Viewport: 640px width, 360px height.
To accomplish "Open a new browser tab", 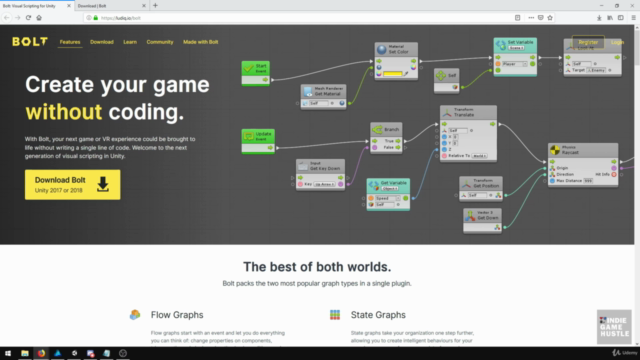I will 155,6.
